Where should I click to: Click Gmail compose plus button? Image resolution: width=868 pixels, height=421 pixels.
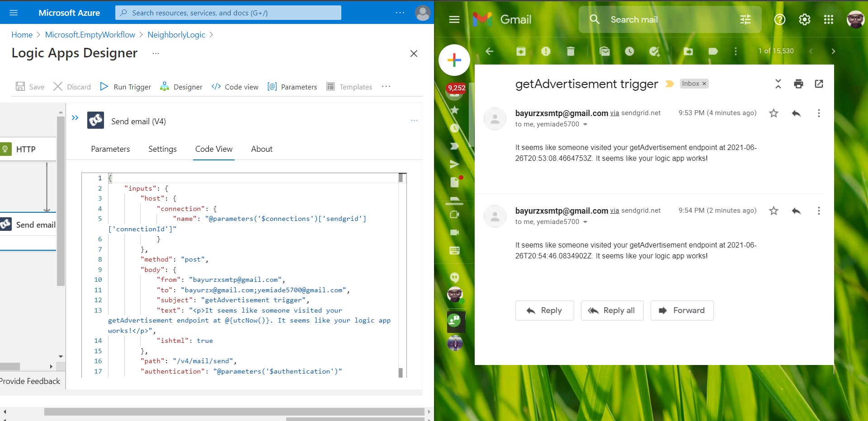tap(454, 60)
